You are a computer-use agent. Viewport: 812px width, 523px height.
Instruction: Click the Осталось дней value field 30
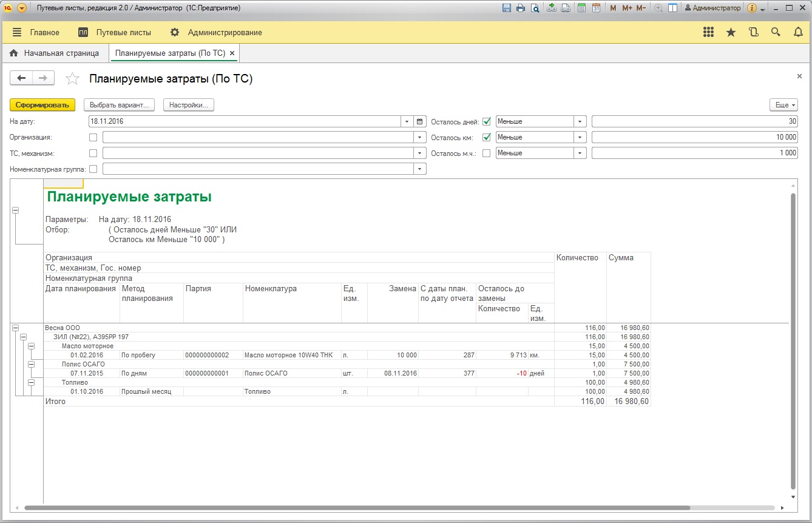pos(695,121)
